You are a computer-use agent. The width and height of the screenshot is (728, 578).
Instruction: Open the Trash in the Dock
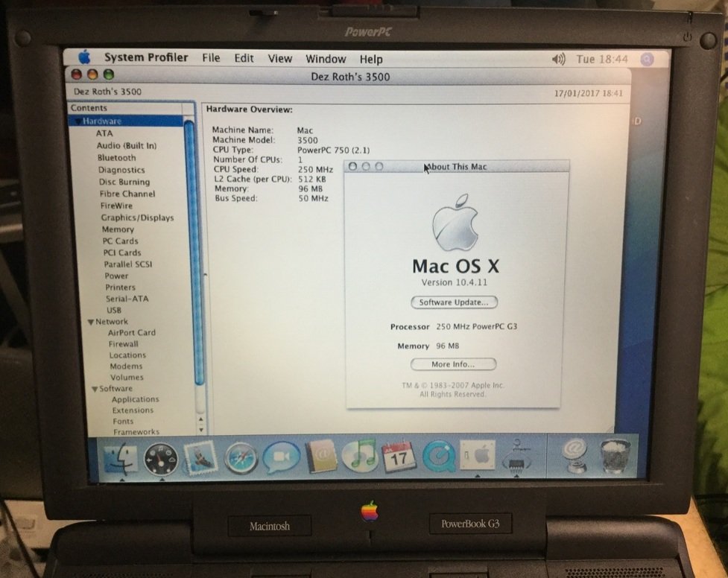615,456
